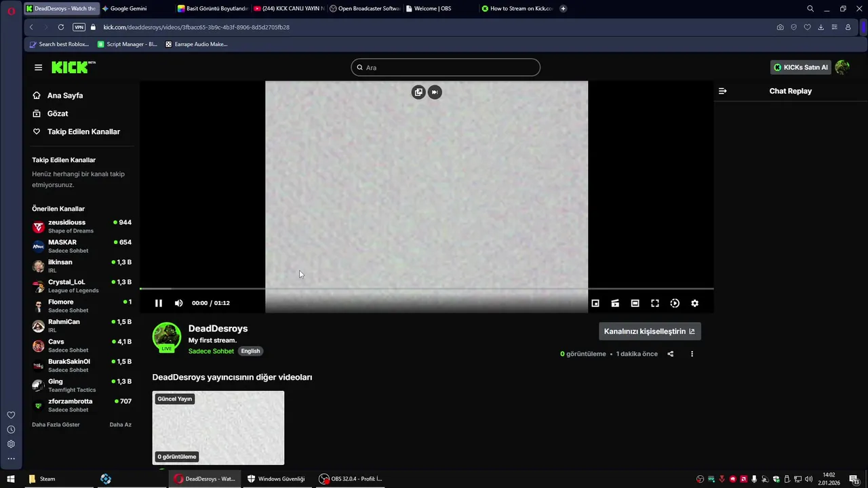
Task: Take snapshot with camera icon
Action: click(780, 27)
